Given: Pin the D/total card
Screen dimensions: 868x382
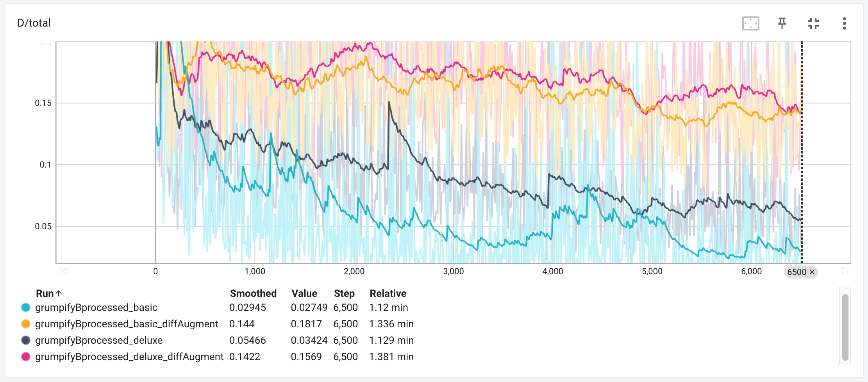Looking at the screenshot, I should click(x=782, y=23).
